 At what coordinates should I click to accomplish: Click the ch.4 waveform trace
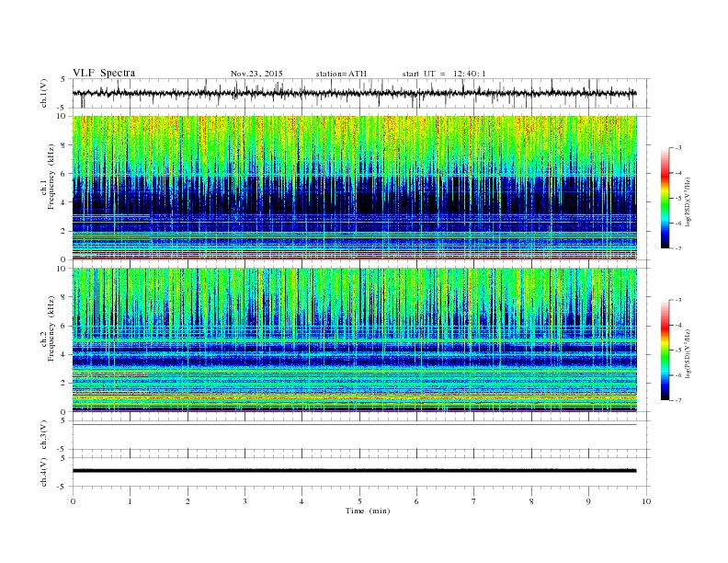coord(355,471)
